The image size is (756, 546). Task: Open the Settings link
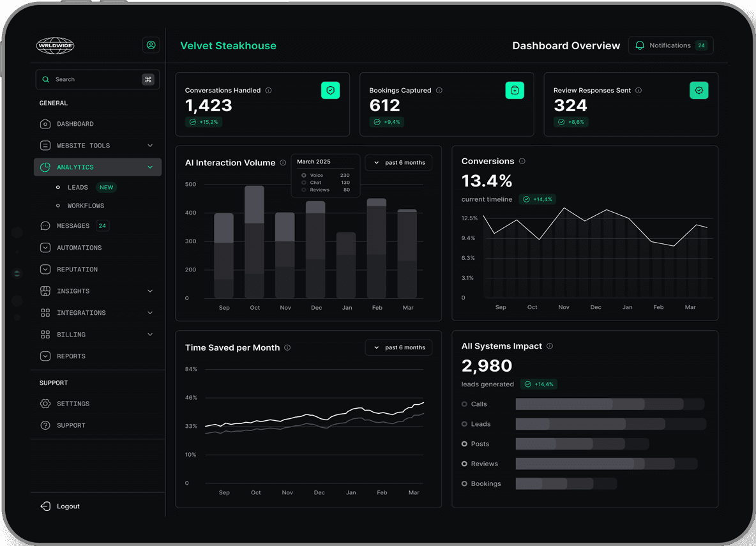point(65,404)
